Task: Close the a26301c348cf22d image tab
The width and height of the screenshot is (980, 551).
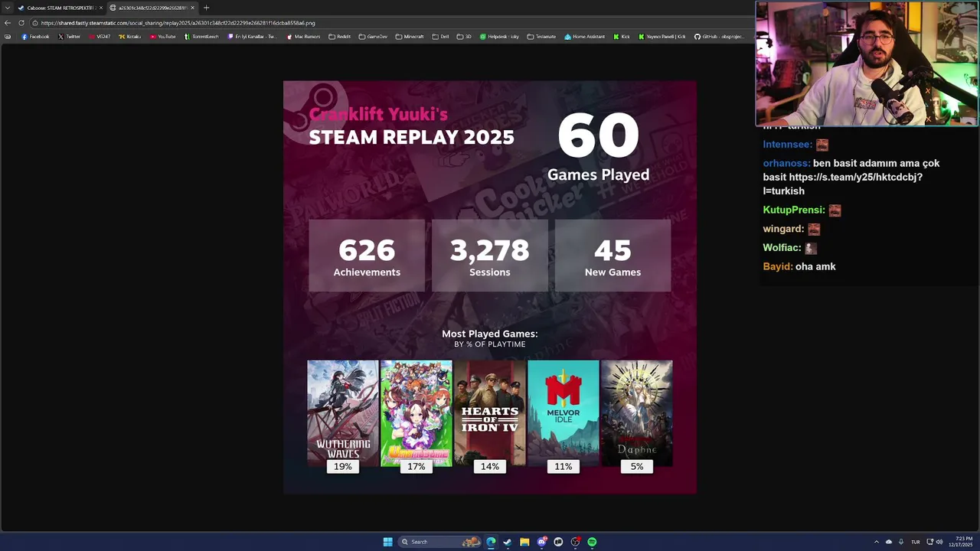Action: pos(192,8)
